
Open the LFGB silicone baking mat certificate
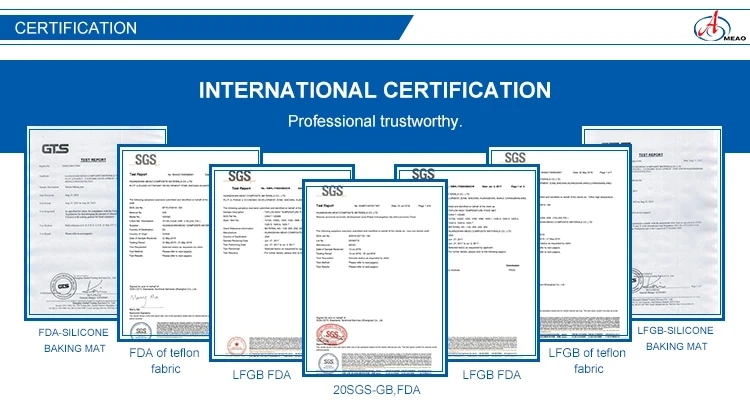tap(678, 223)
